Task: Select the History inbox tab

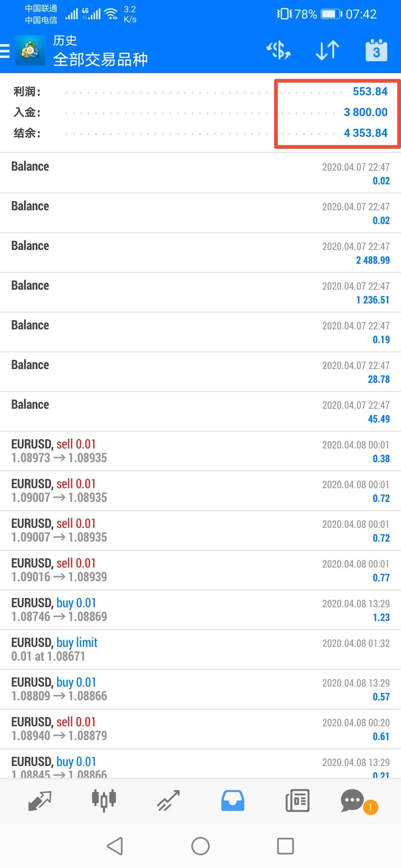Action: click(233, 800)
